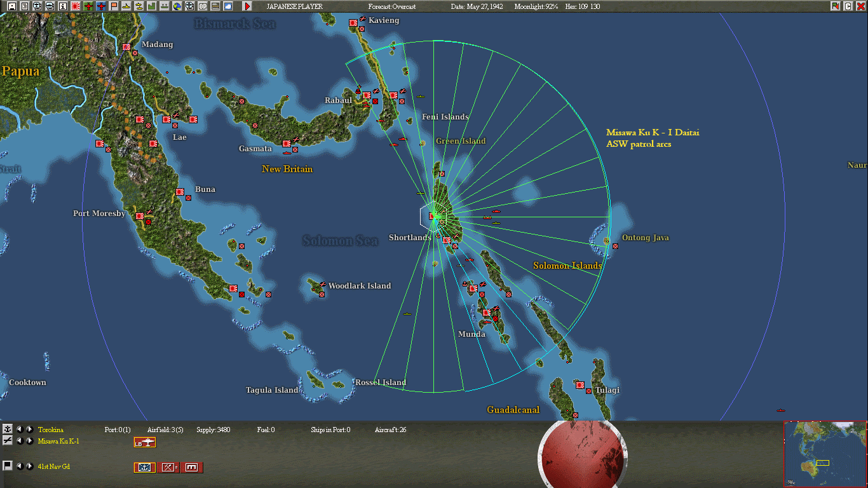Select the Madang base flag on map
The image size is (868, 488).
click(126, 47)
